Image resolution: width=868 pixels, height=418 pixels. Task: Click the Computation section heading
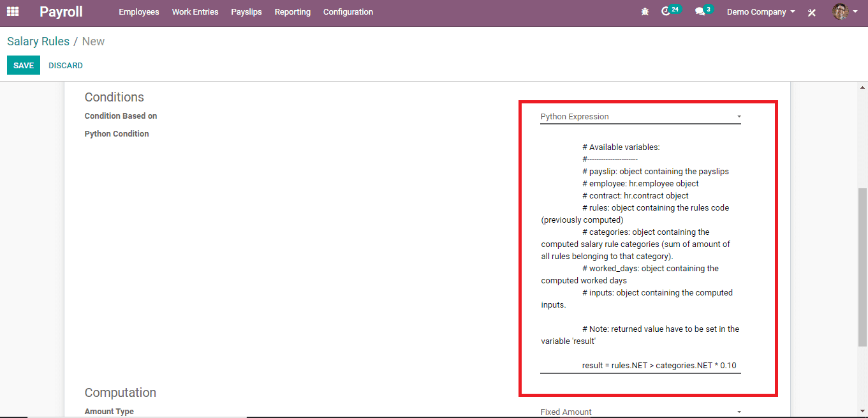click(x=121, y=392)
